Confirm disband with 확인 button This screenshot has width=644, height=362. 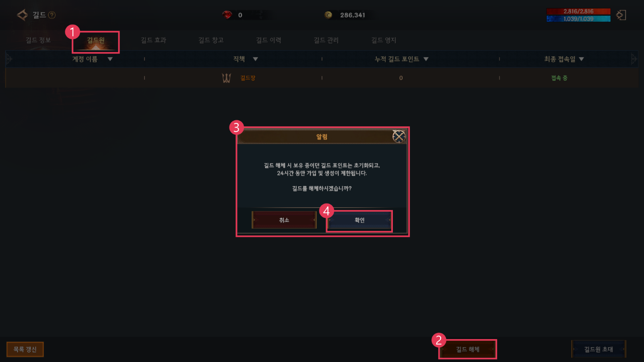(359, 220)
